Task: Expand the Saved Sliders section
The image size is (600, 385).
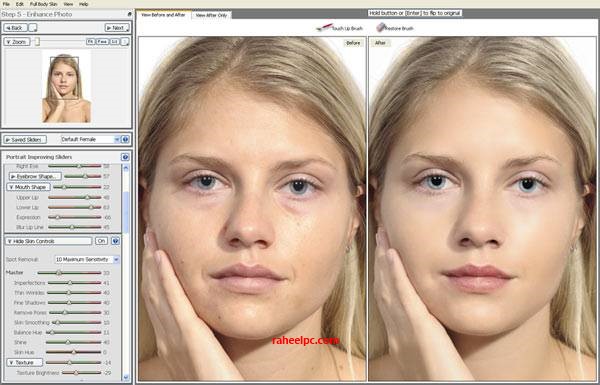Action: coord(25,140)
